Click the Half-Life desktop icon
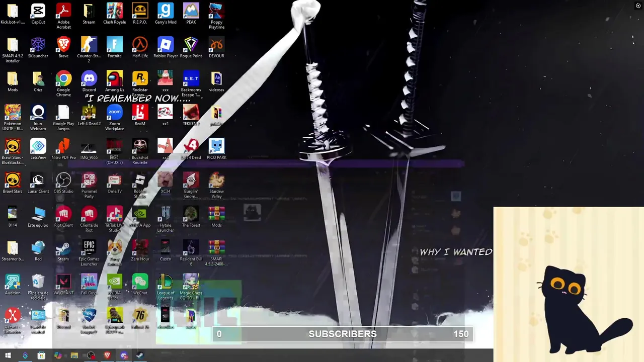The height and width of the screenshot is (362, 644). 140,48
